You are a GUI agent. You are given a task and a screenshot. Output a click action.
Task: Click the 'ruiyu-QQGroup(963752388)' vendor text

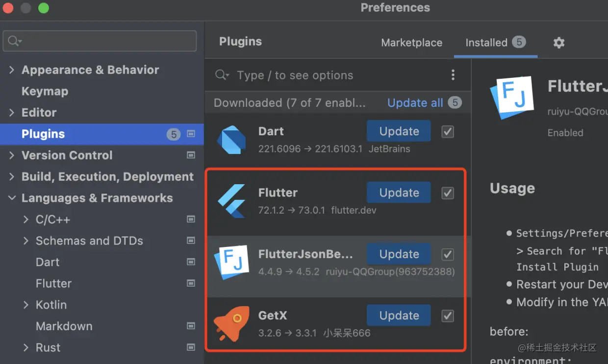point(390,271)
